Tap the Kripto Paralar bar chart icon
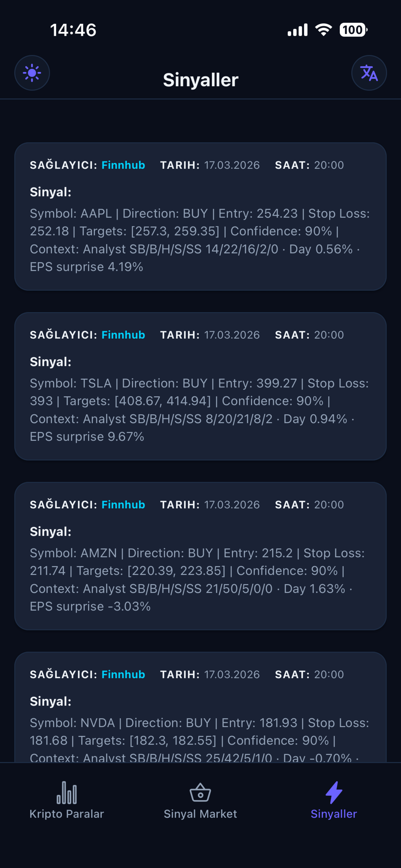Screen dimensions: 401x868 67,792
